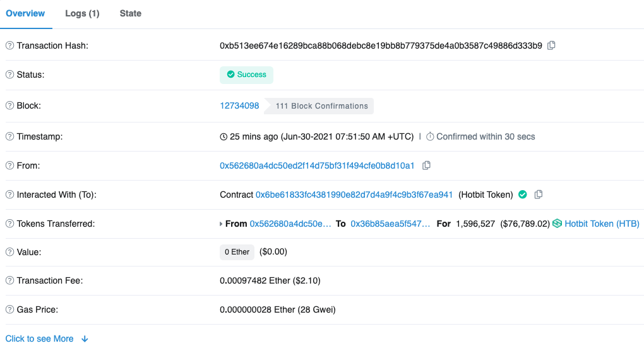Viewport: 644px width, 348px height.
Task: Copy the From address icon
Action: click(x=426, y=165)
